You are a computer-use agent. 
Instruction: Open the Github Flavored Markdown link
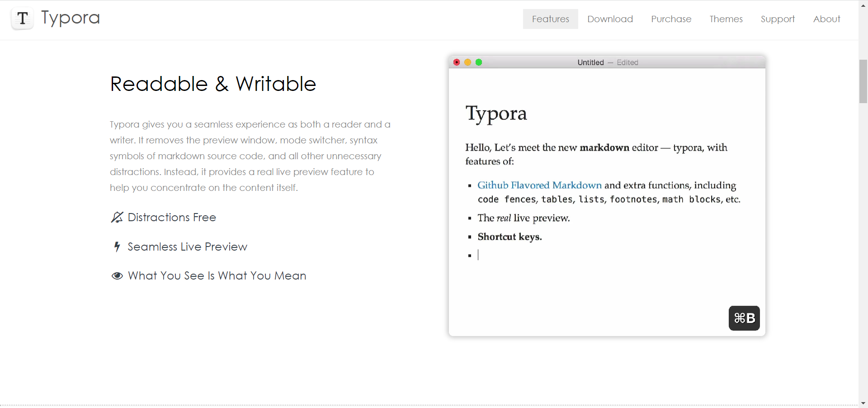click(539, 185)
